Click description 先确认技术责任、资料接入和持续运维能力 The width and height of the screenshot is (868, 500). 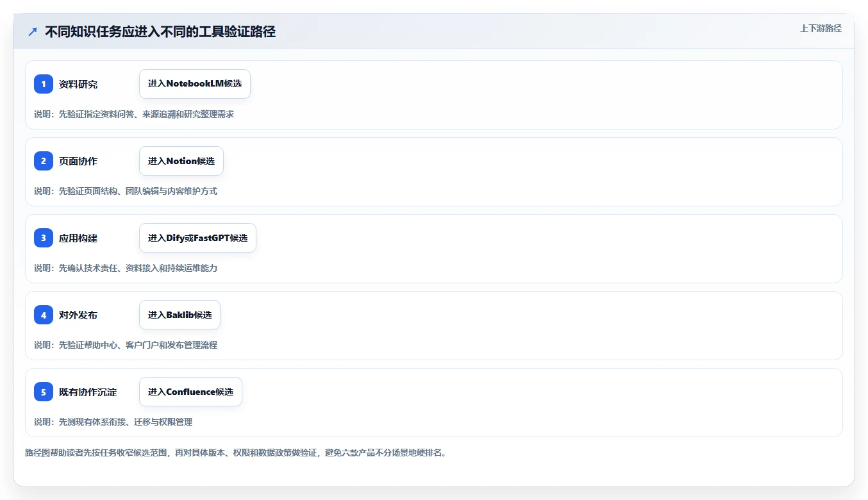pos(138,268)
